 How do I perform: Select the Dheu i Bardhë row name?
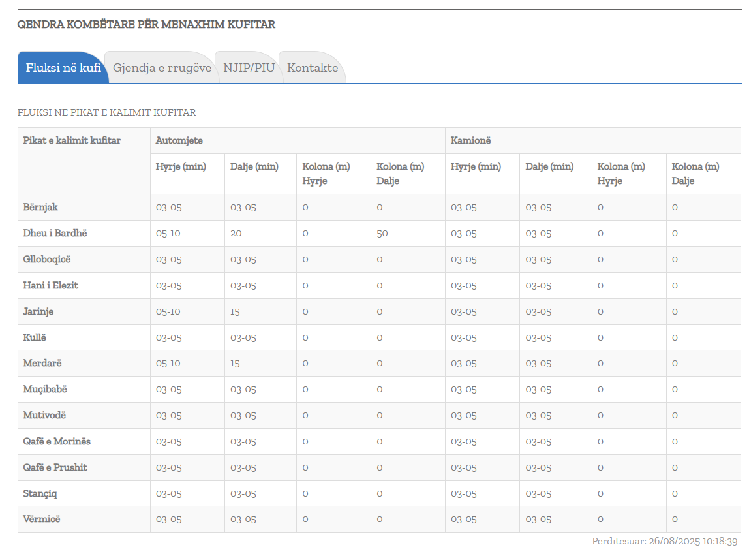click(x=55, y=233)
